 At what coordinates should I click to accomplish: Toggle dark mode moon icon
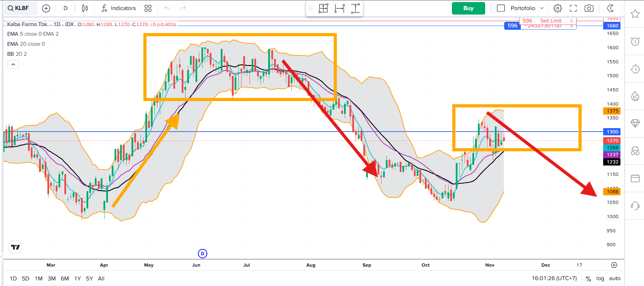coord(611,8)
